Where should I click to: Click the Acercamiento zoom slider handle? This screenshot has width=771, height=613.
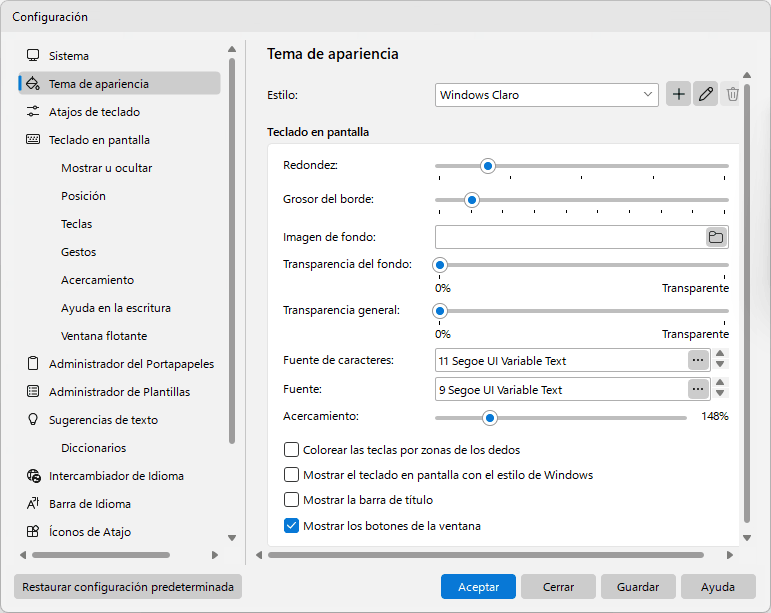(490, 418)
